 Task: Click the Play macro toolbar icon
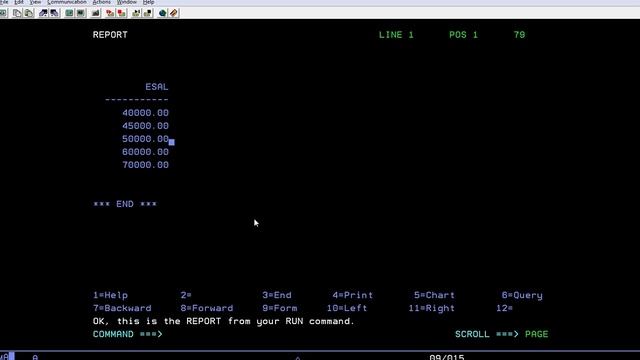point(136,13)
